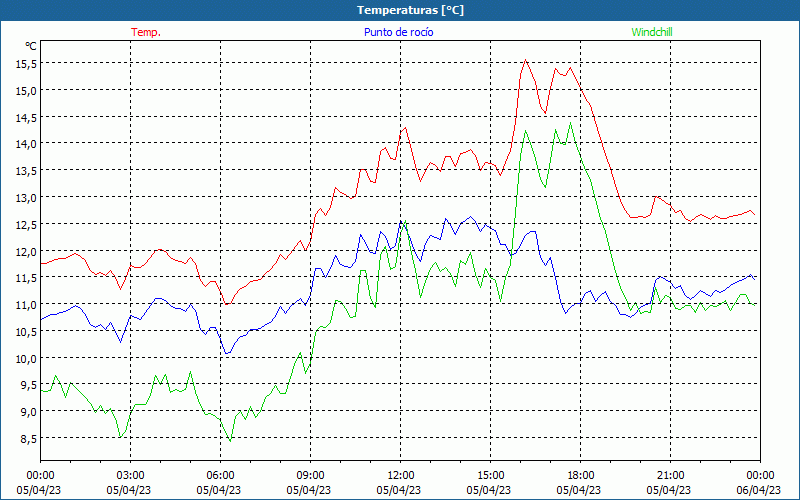Viewport: 800px width, 500px height.
Task: Click the 12:00 time axis label
Action: pyautogui.click(x=401, y=476)
